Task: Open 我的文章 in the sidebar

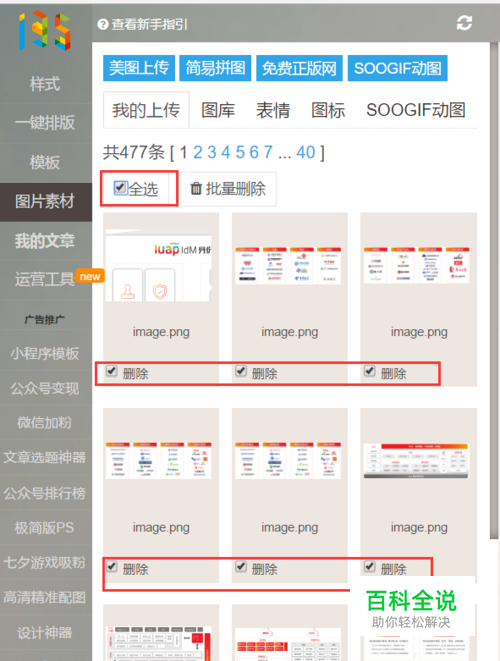Action: (x=45, y=241)
